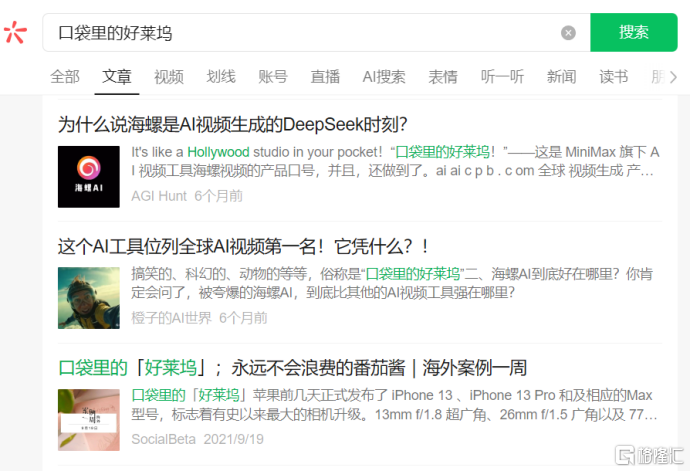Open article about 全球AI视频第一名

(244, 245)
